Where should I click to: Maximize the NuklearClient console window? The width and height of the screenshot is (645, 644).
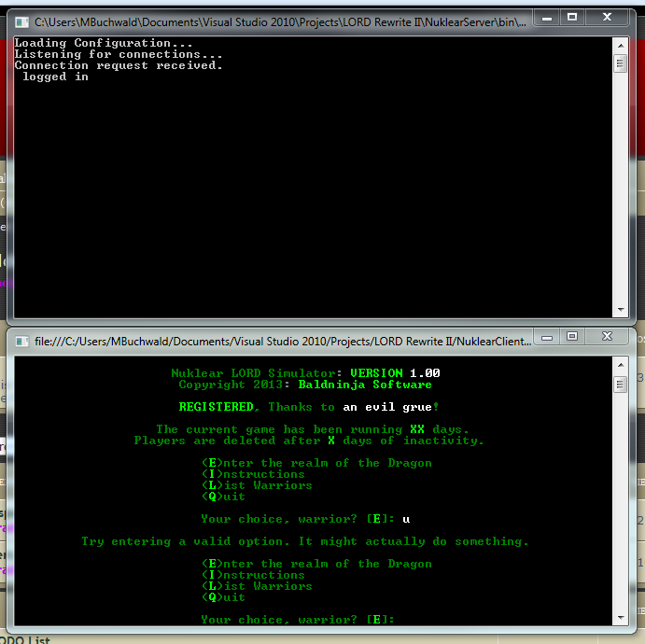[572, 336]
